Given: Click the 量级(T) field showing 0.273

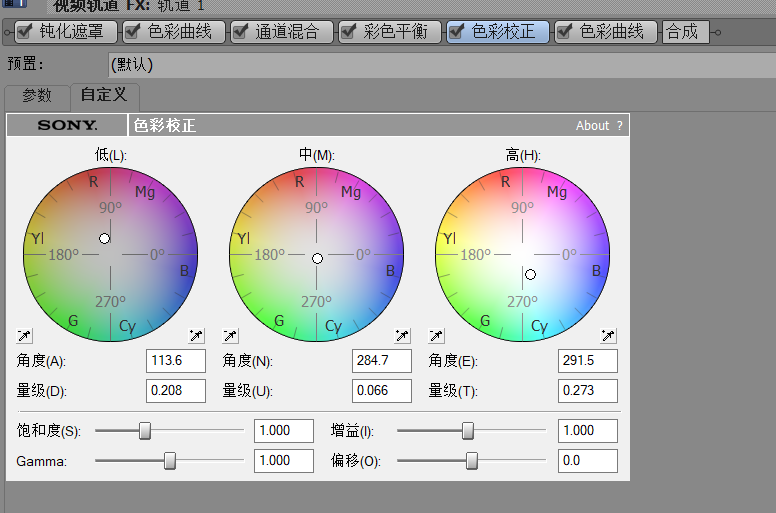Looking at the screenshot, I should 587,391.
